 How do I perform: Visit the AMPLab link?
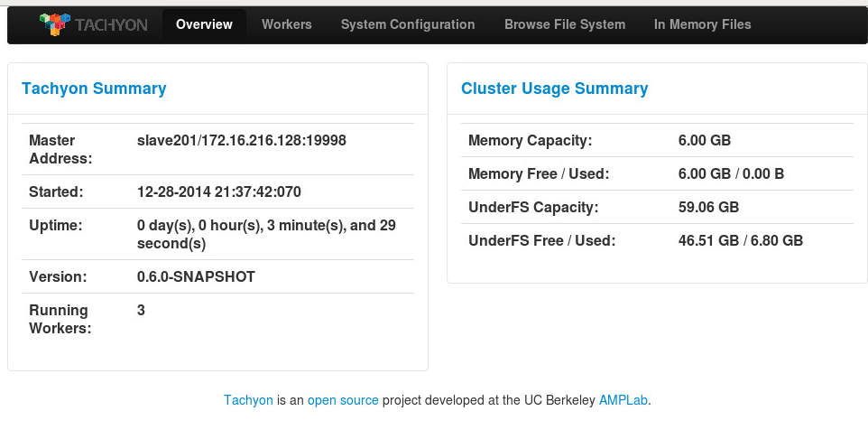tap(623, 400)
